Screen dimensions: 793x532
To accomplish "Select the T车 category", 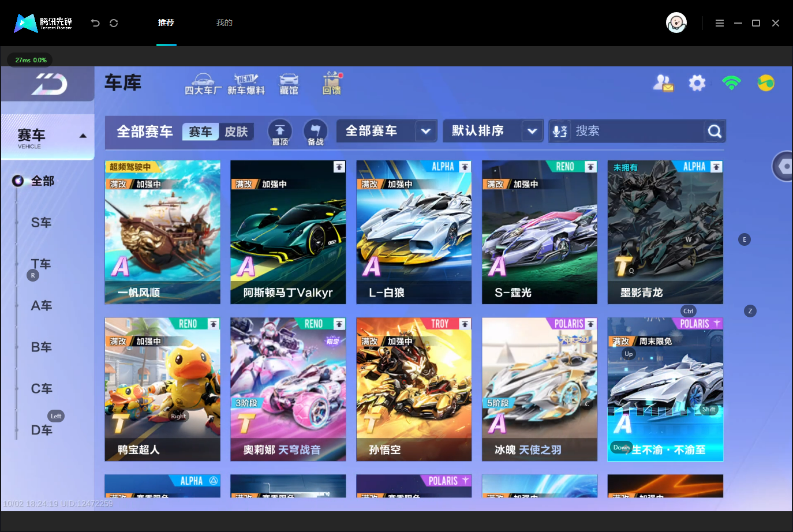I will (x=42, y=264).
